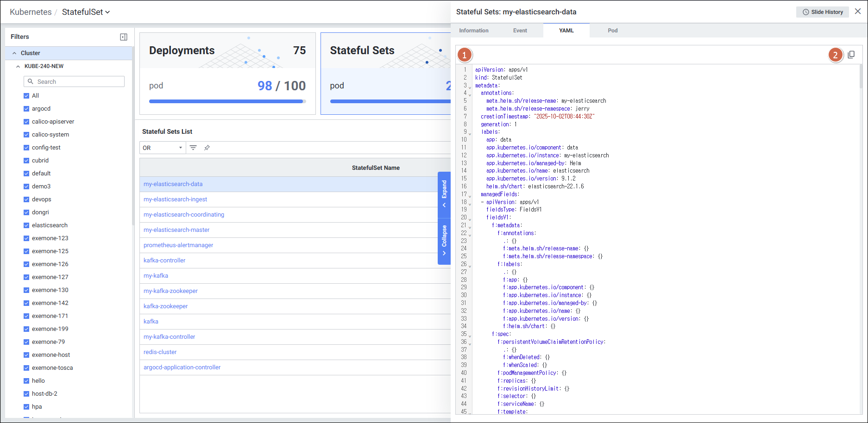Click the orange numbered badge 2 marker
868x423 pixels.
tap(836, 55)
